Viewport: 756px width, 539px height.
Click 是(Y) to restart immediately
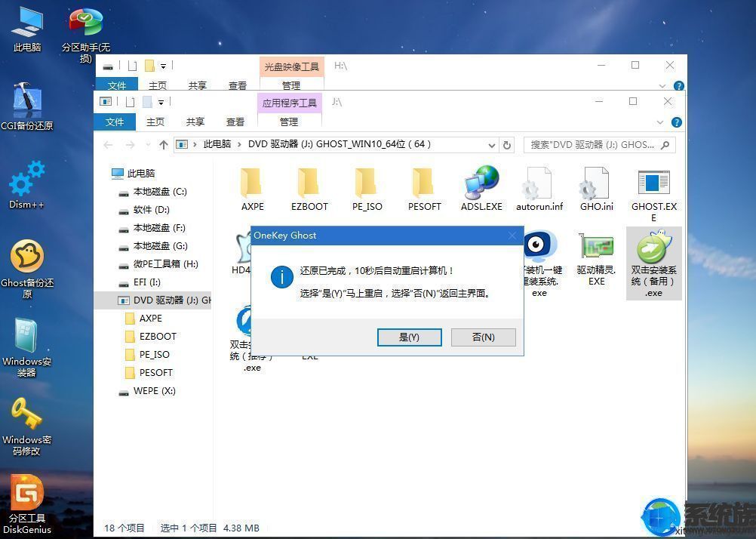409,337
